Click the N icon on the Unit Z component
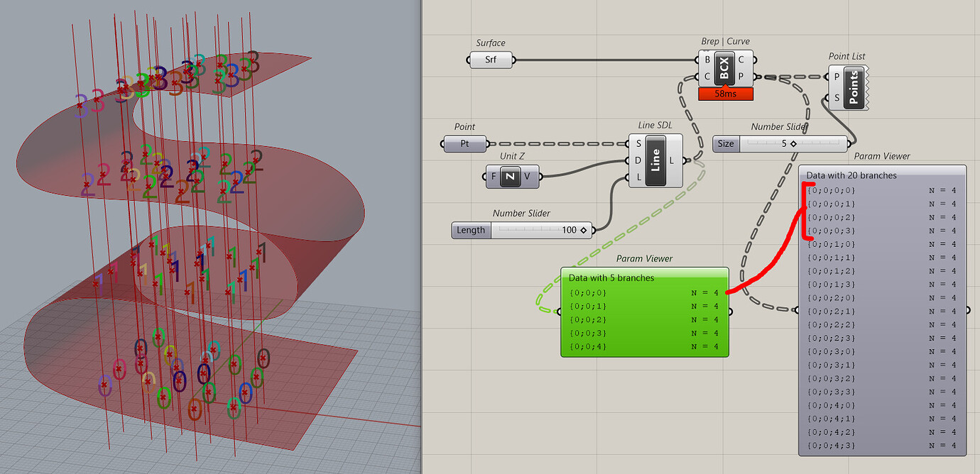The height and width of the screenshot is (474, 980). point(512,176)
